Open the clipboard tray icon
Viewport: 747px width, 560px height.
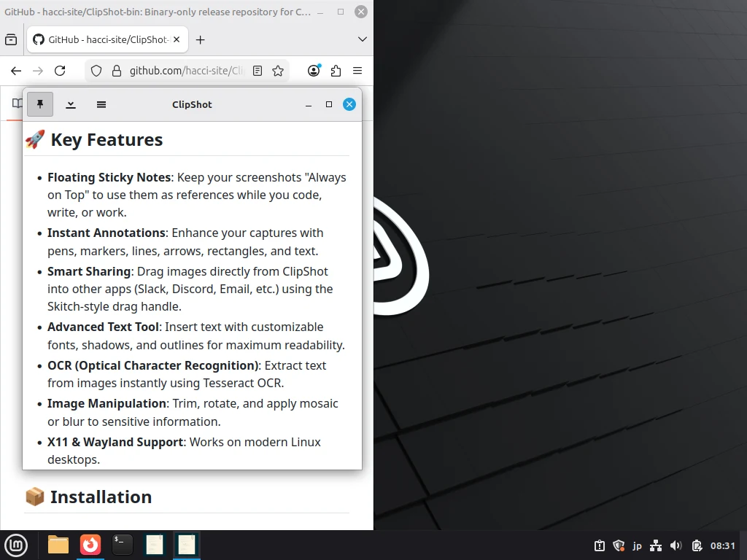pos(600,545)
